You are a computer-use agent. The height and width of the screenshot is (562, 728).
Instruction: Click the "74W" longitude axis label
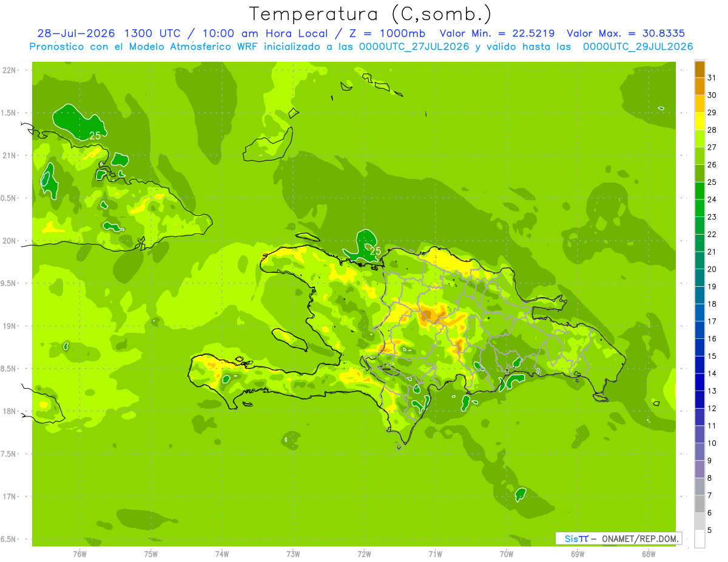click(221, 554)
